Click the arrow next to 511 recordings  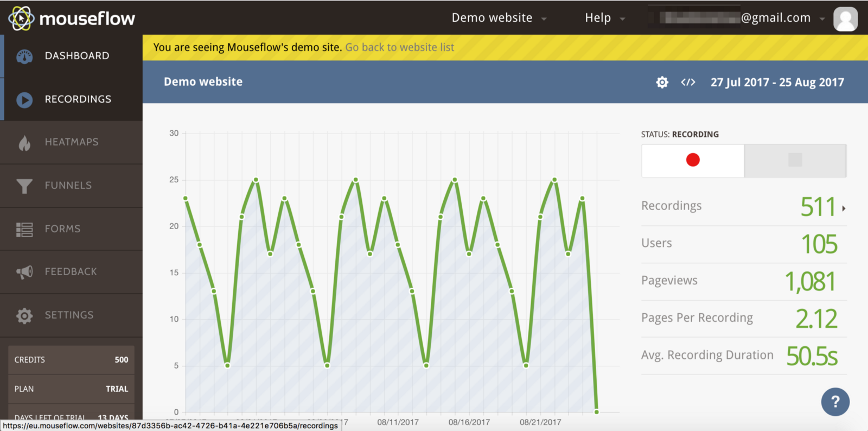coord(844,208)
